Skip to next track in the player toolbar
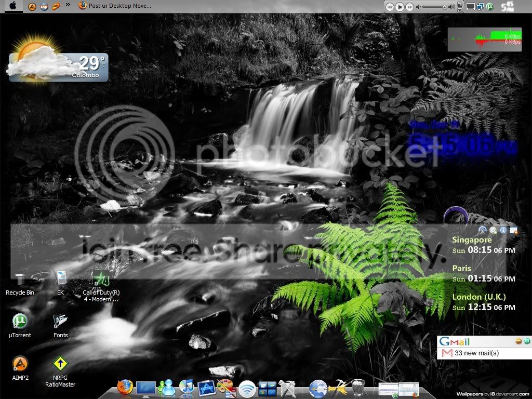The image size is (532, 399). pyautogui.click(x=410, y=7)
